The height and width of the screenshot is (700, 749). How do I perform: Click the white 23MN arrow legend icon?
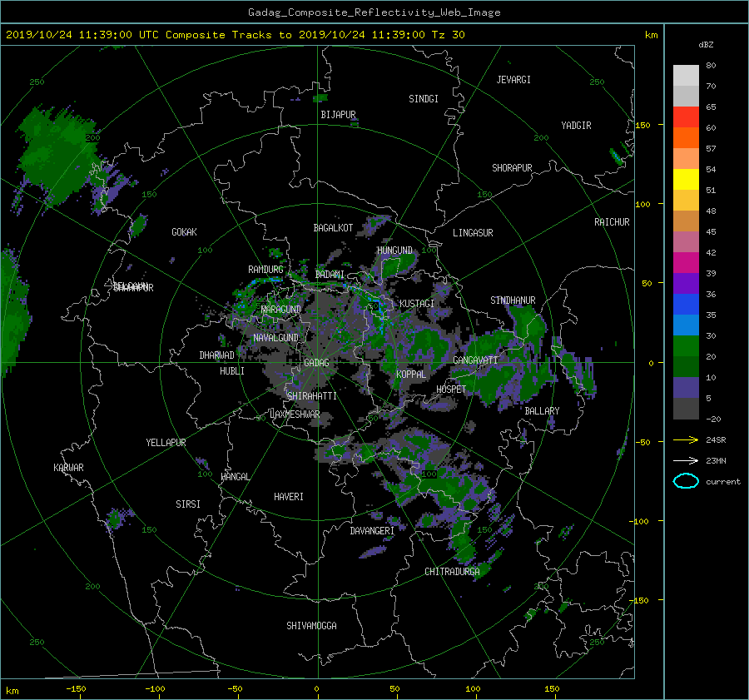pyautogui.click(x=686, y=460)
